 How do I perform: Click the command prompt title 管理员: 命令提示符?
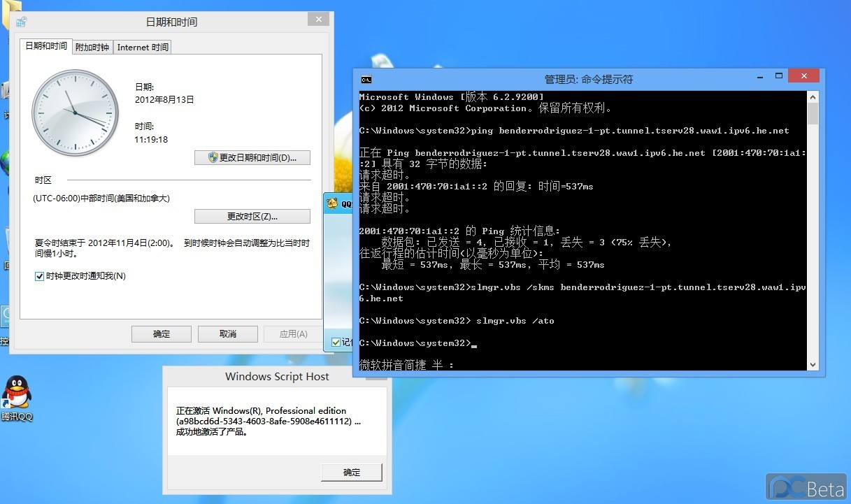(589, 80)
